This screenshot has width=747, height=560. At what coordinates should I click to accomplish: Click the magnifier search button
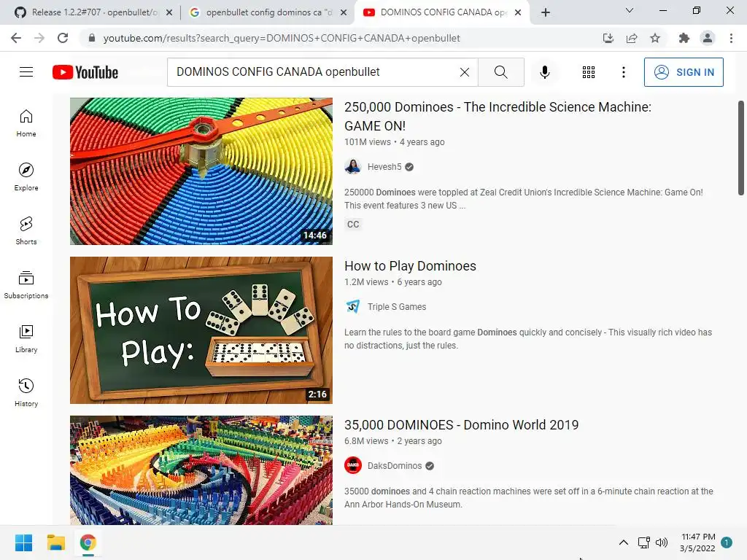(x=500, y=72)
